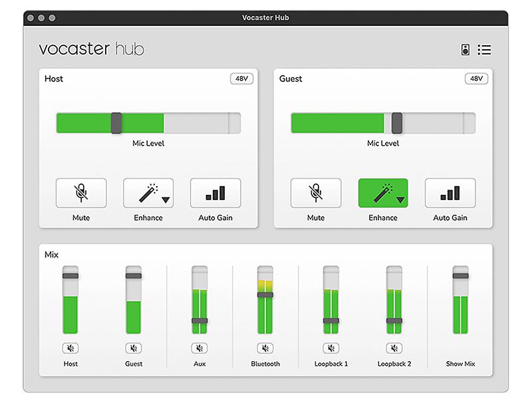Mute the Guest mix channel
Screen dimensions: 532x399
(x=134, y=348)
